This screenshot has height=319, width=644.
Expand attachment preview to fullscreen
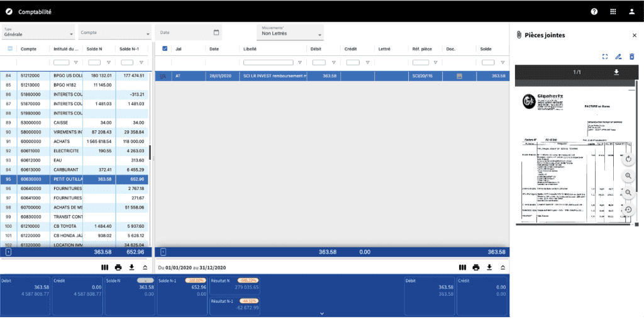[604, 57]
